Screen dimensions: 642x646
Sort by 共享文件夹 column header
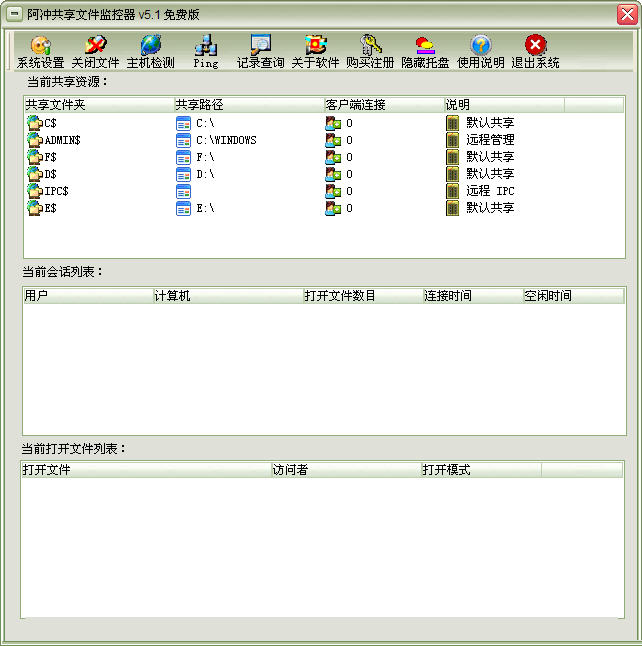99,105
